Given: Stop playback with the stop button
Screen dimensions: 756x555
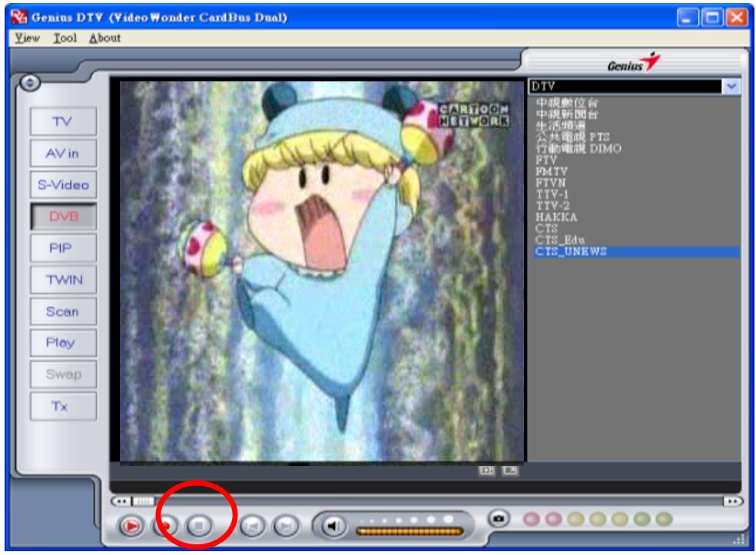Looking at the screenshot, I should [x=199, y=526].
